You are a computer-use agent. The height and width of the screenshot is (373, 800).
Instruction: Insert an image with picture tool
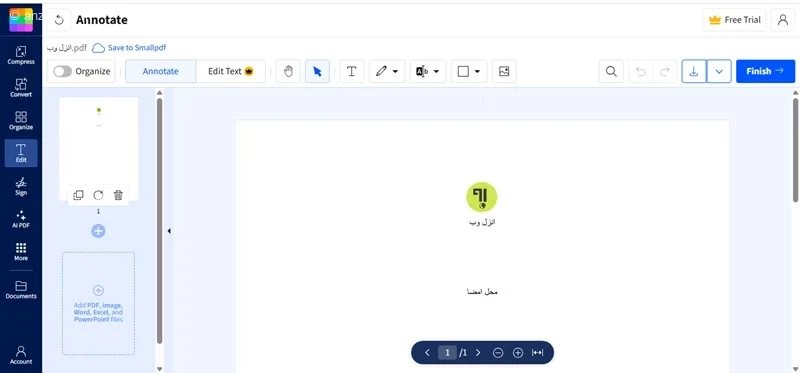point(504,71)
